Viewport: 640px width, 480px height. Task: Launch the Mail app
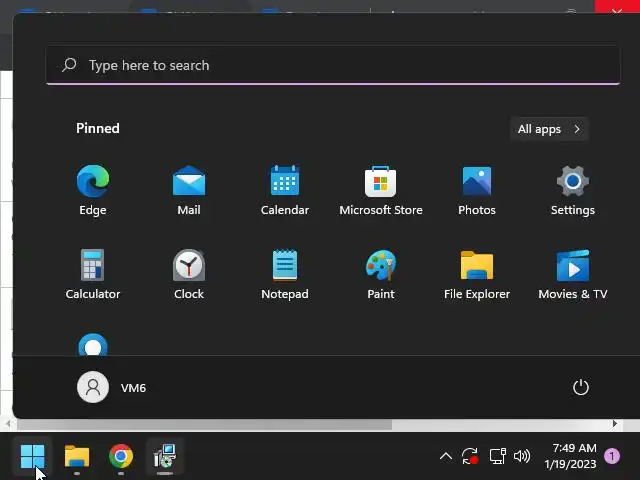pos(189,190)
